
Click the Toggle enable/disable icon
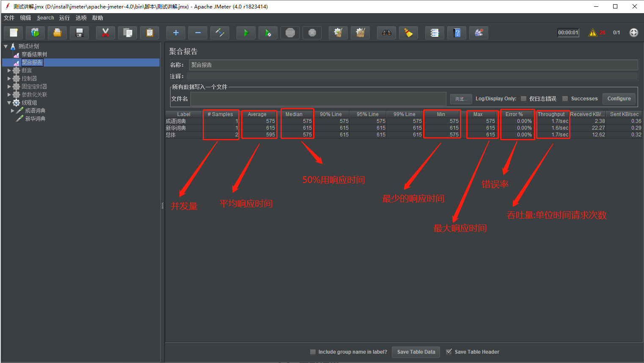(x=220, y=33)
